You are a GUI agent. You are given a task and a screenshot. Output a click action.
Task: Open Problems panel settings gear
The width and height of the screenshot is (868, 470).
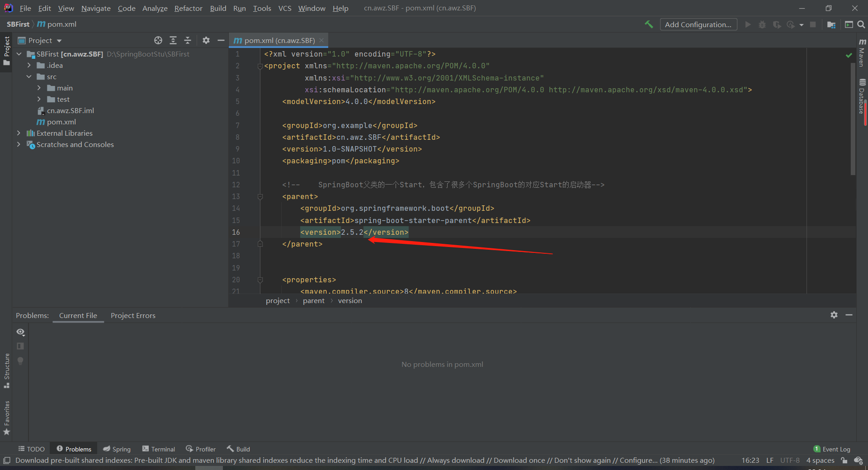834,315
